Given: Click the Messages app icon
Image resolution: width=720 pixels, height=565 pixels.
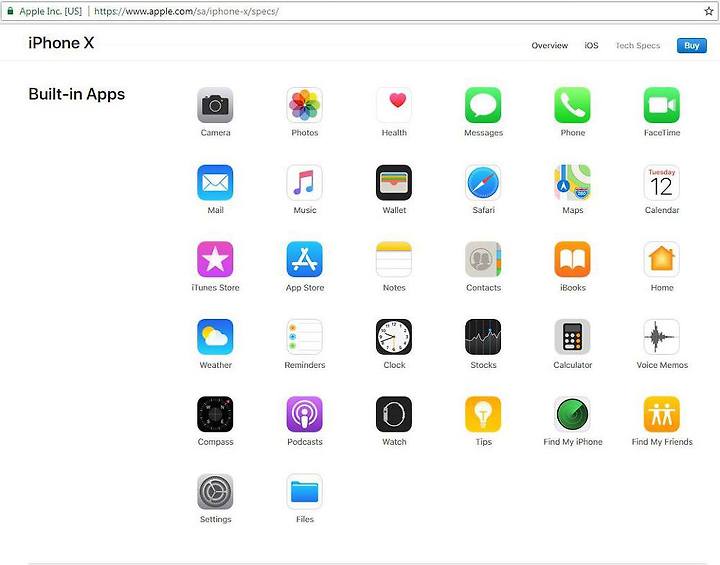Looking at the screenshot, I should click(483, 105).
